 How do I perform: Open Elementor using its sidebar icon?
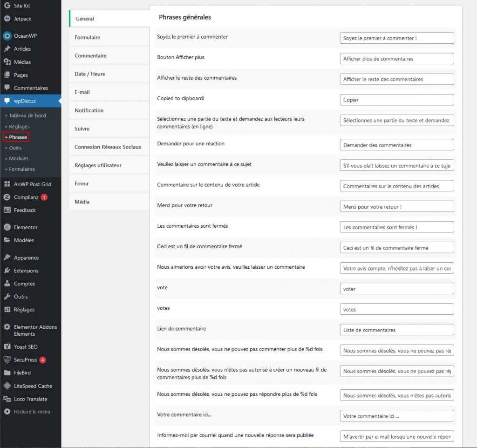tap(7, 227)
